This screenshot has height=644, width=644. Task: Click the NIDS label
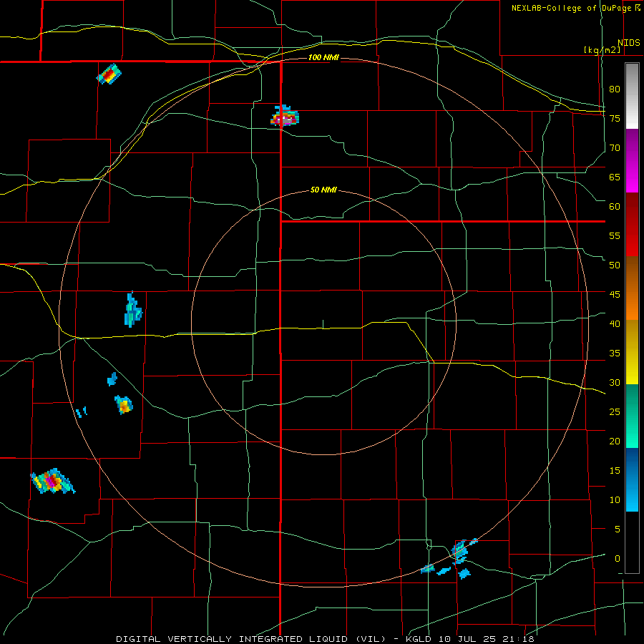(x=629, y=43)
